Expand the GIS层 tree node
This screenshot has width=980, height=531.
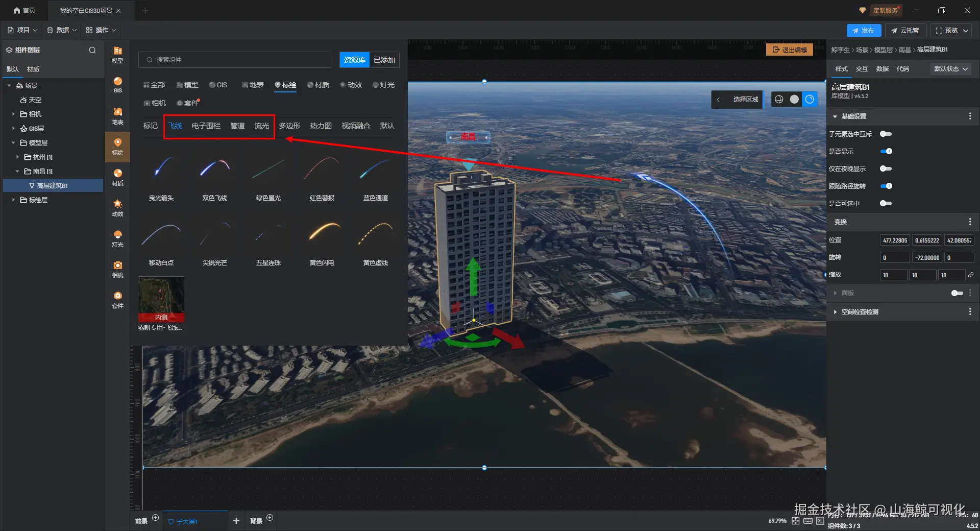(x=13, y=129)
